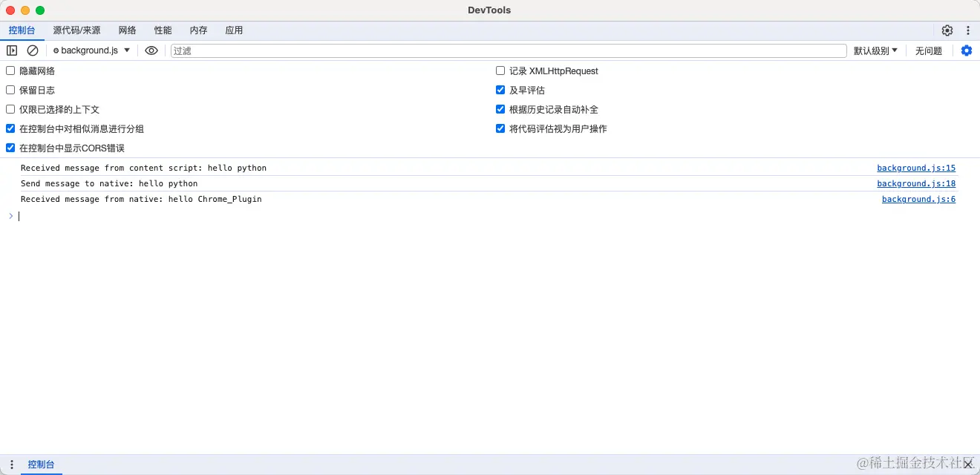Toggle the console sidebar panel icon
The width and height of the screenshot is (980, 475).
[x=12, y=50]
